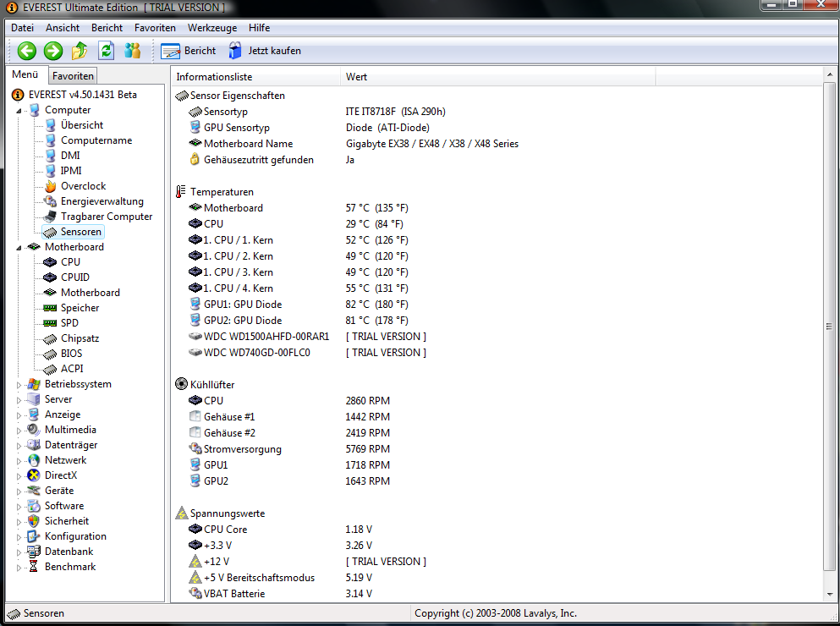The width and height of the screenshot is (840, 626).
Task: Open the Bericht menu
Action: (x=107, y=28)
